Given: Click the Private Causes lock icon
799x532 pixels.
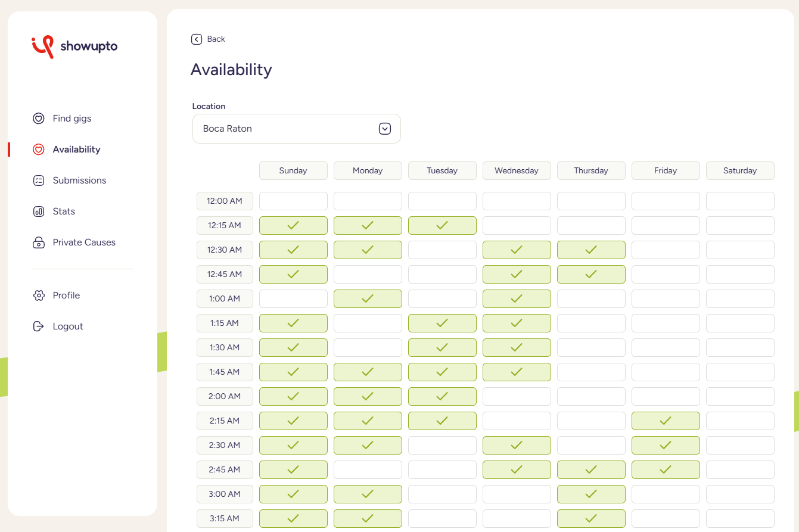Looking at the screenshot, I should point(39,242).
